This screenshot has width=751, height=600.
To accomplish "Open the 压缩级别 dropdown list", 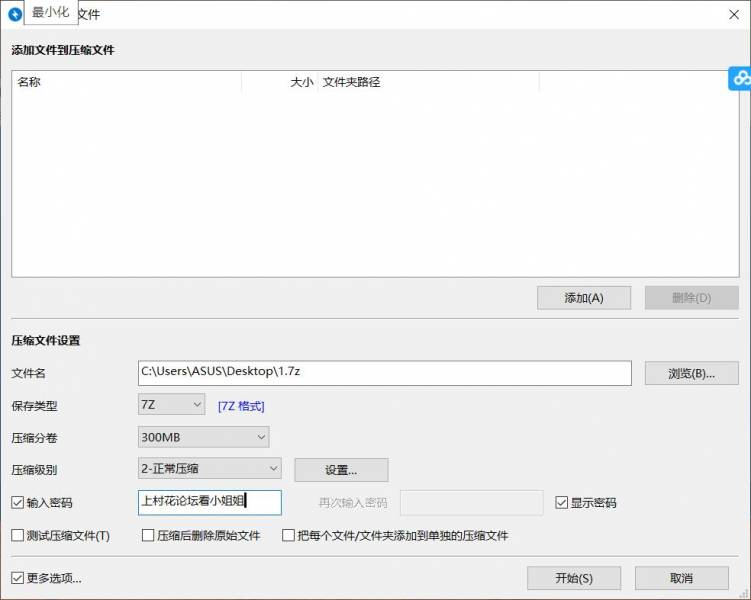I will (209, 469).
